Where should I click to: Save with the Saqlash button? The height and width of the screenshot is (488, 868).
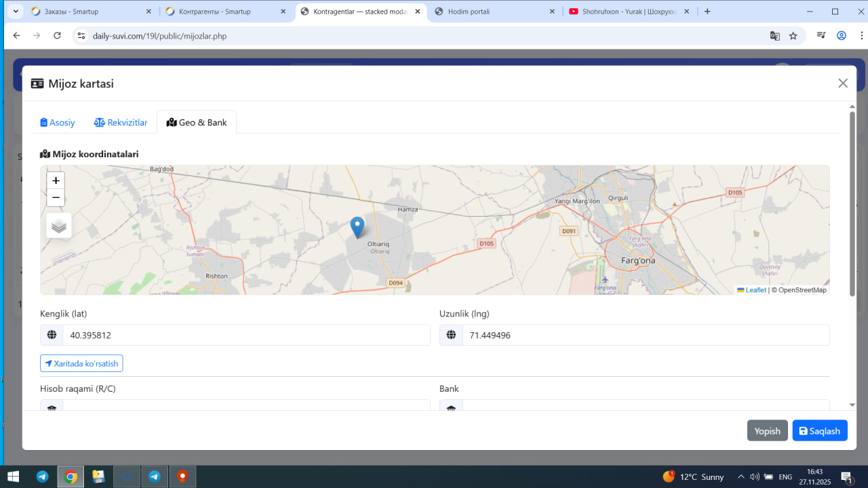tap(819, 431)
